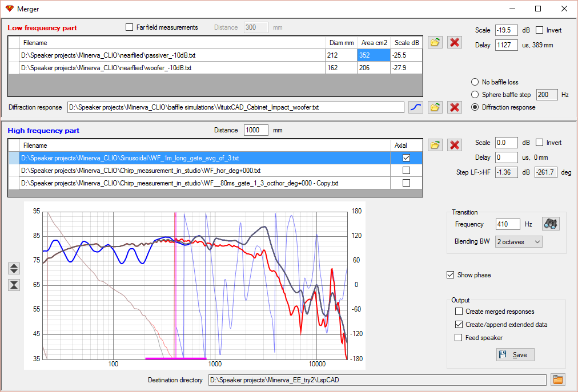Check Axial for WF_hor_deg+000.txt

(406, 170)
